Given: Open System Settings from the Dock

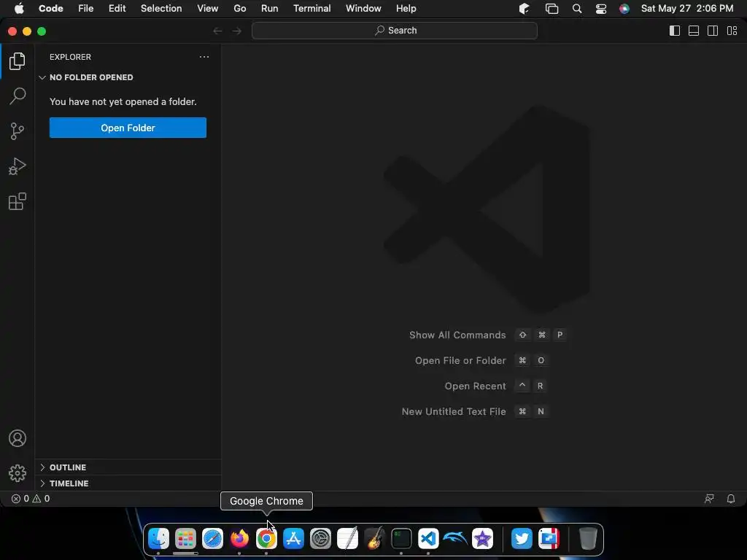Looking at the screenshot, I should tap(321, 539).
